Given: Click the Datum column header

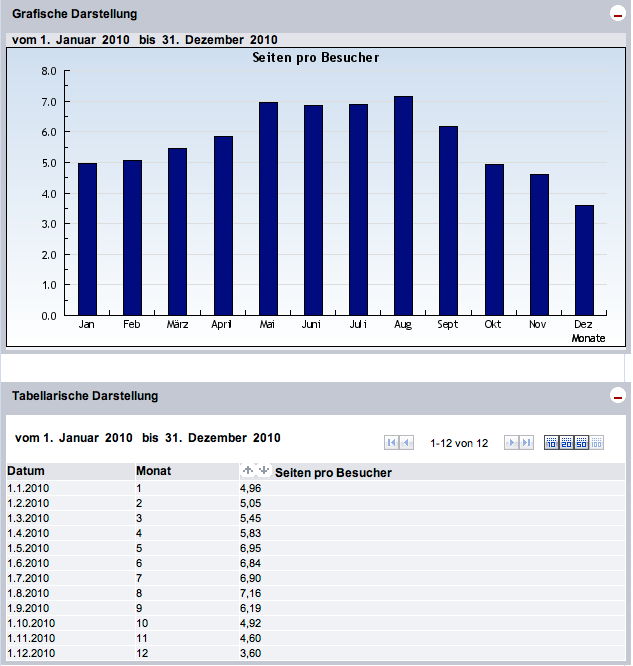Looking at the screenshot, I should [x=25, y=472].
